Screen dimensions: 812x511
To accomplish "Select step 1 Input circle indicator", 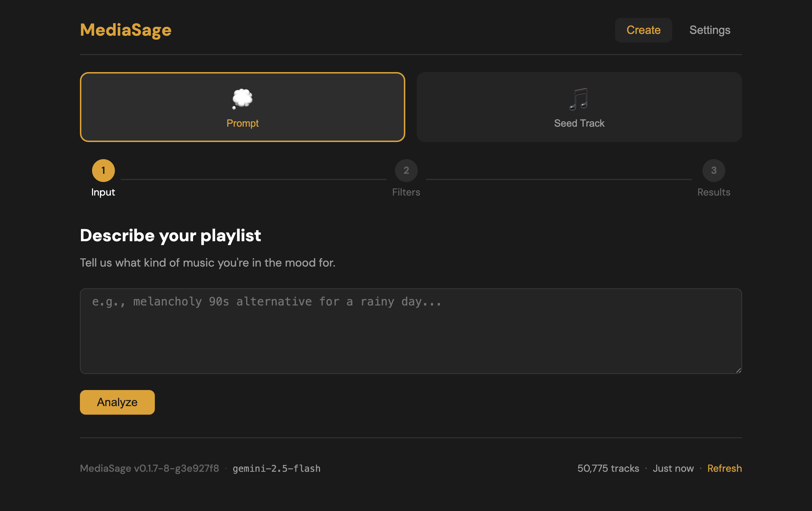I will (x=103, y=171).
